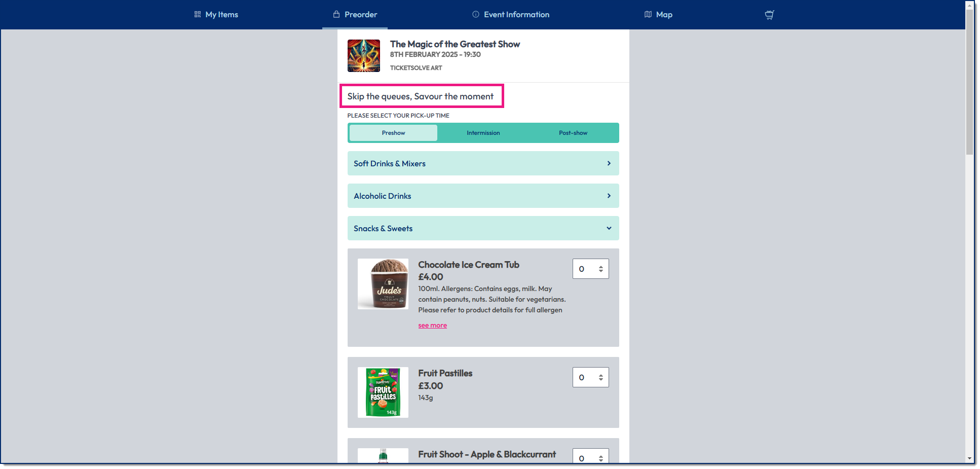Image resolution: width=980 pixels, height=469 pixels.
Task: Open the Map tab
Action: (658, 15)
